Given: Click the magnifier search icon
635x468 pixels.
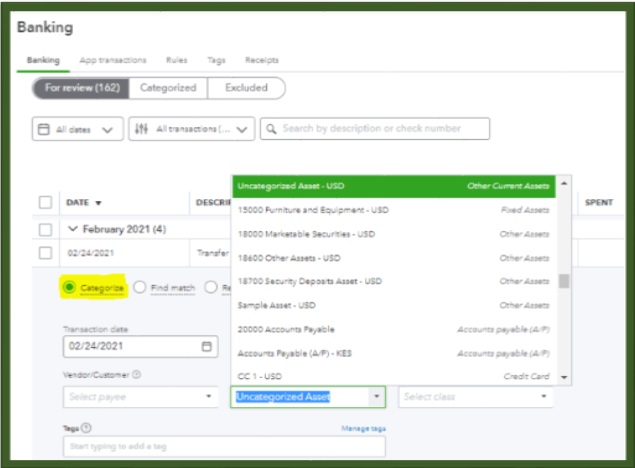Looking at the screenshot, I should click(271, 129).
